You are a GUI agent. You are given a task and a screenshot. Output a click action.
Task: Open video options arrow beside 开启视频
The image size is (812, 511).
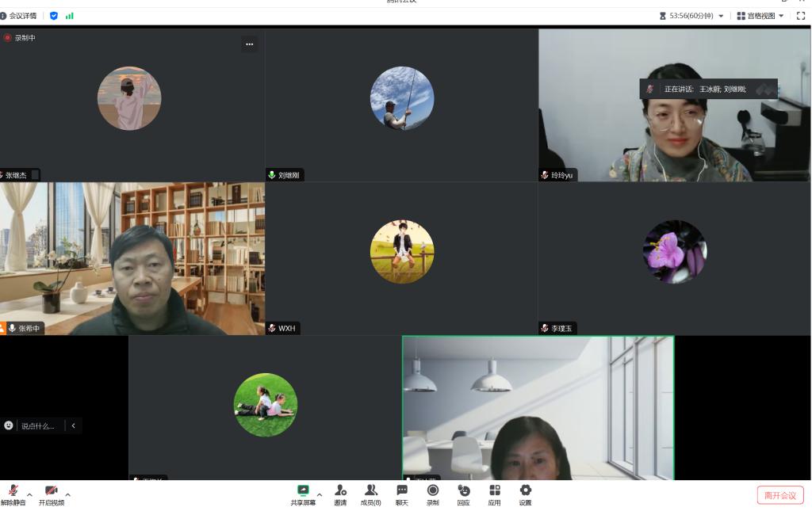tap(68, 495)
